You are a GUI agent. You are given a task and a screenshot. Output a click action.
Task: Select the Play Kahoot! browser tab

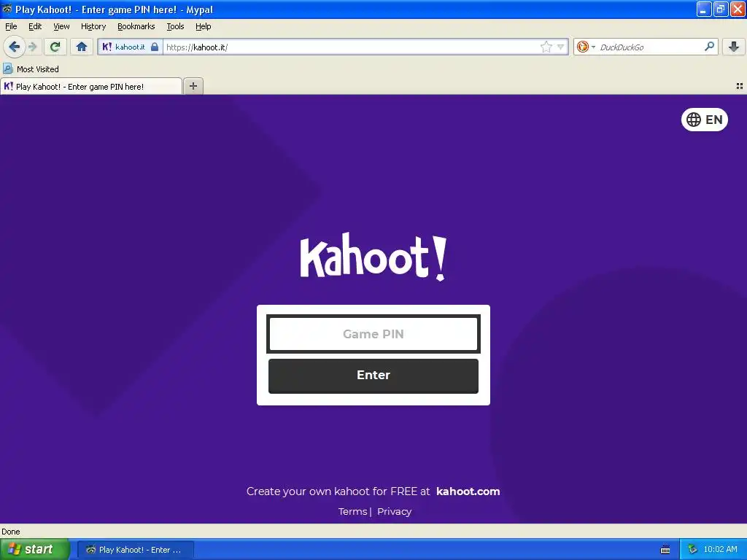[x=91, y=86]
